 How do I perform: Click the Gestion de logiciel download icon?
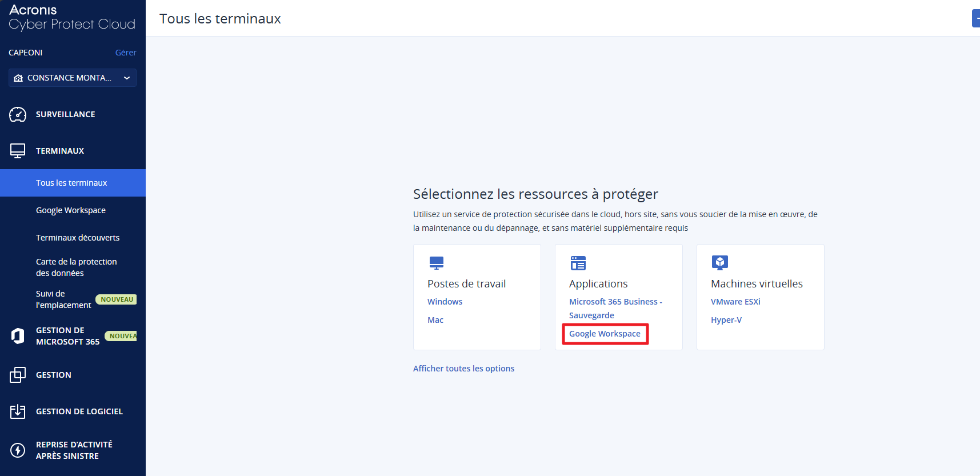click(18, 411)
